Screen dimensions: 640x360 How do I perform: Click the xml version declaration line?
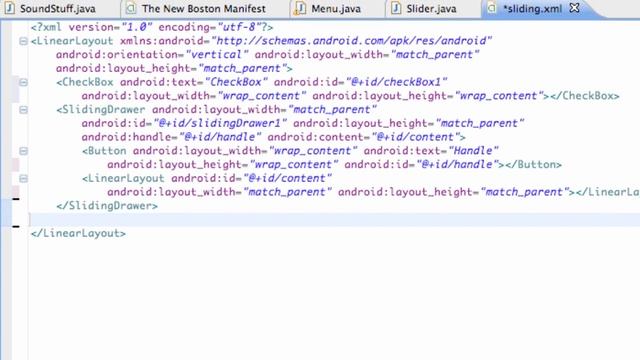tap(152, 27)
